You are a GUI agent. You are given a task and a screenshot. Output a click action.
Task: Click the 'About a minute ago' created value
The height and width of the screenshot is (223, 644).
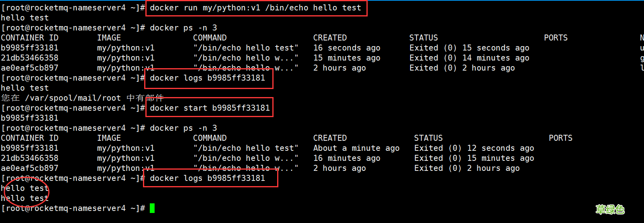pyautogui.click(x=356, y=148)
